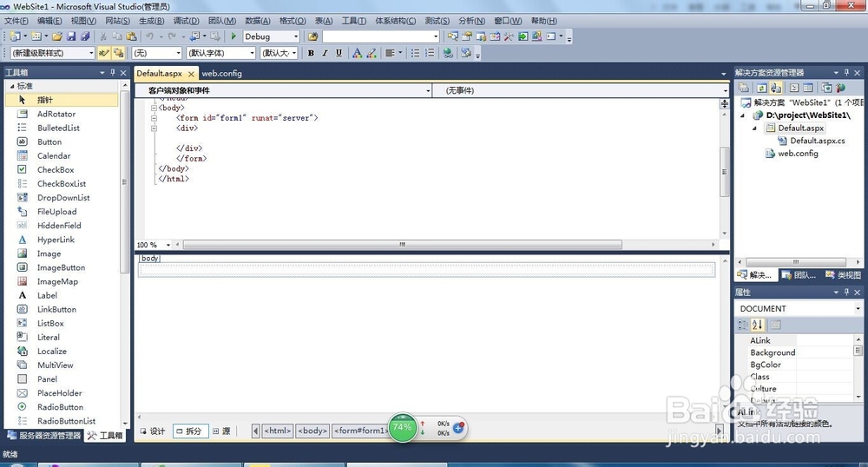868x467 pixels.
Task: Pin the Toolbox panel with pushpin icon
Action: click(x=113, y=73)
